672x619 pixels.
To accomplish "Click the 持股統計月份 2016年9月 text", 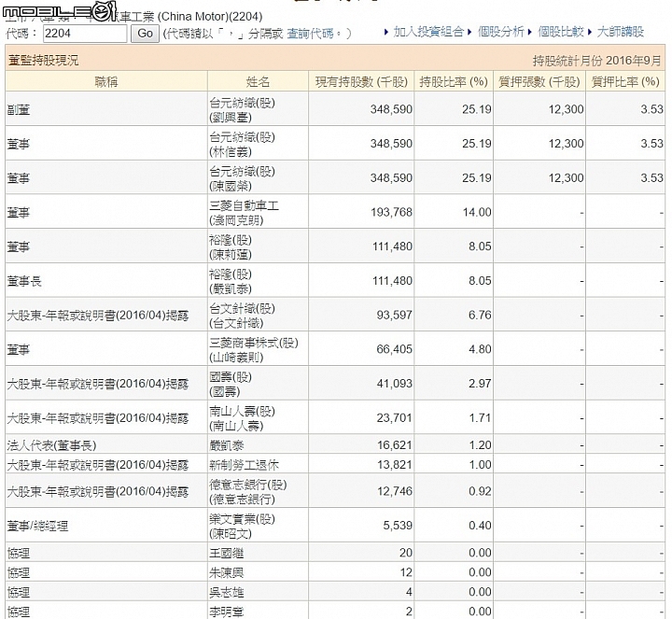I will pyautogui.click(x=597, y=61).
